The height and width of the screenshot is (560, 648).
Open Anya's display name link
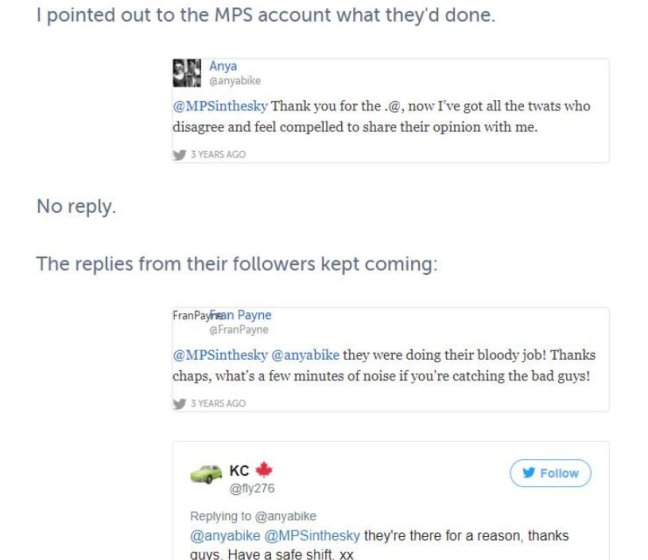point(223,67)
